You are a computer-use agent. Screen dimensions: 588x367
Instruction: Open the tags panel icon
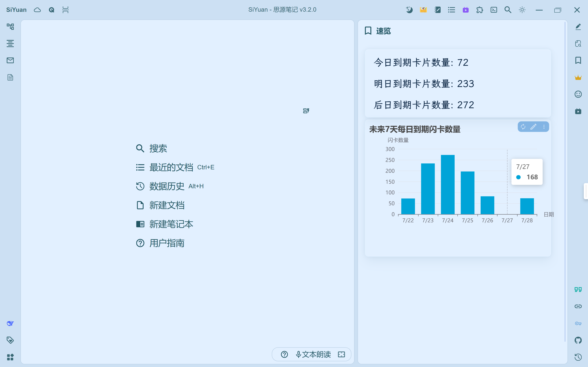pyautogui.click(x=10, y=340)
